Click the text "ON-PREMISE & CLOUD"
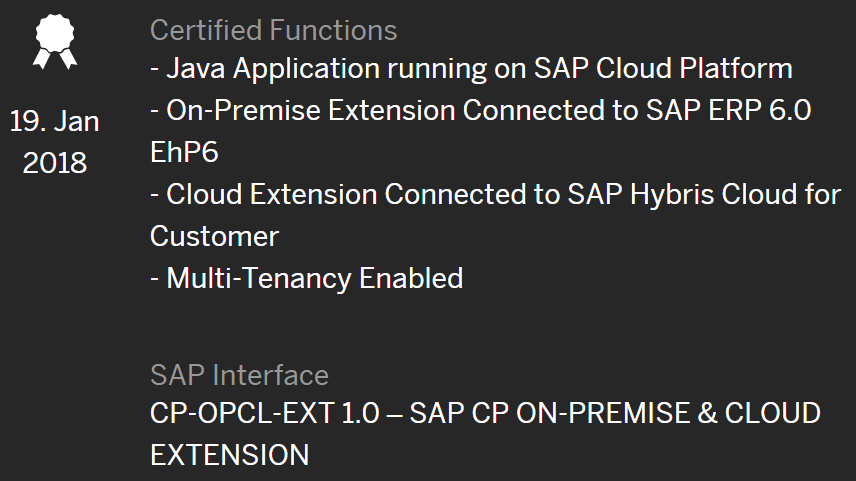 (x=668, y=413)
